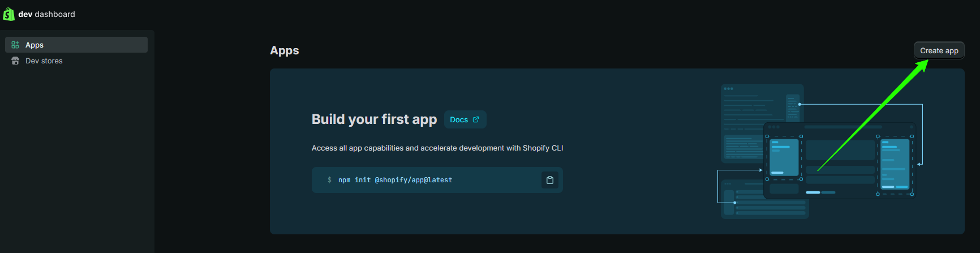Click the Shopify CLI description text
The height and width of the screenshot is (253, 980).
coord(437,148)
